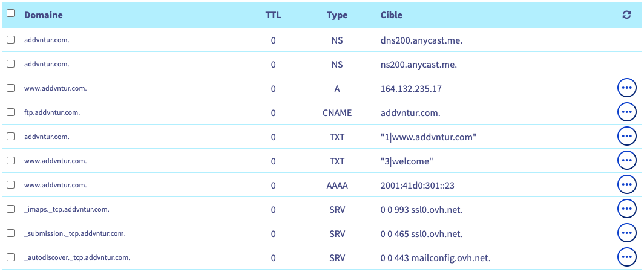Open actions menu for _imaps SRV record
644x272 pixels.
(626, 209)
